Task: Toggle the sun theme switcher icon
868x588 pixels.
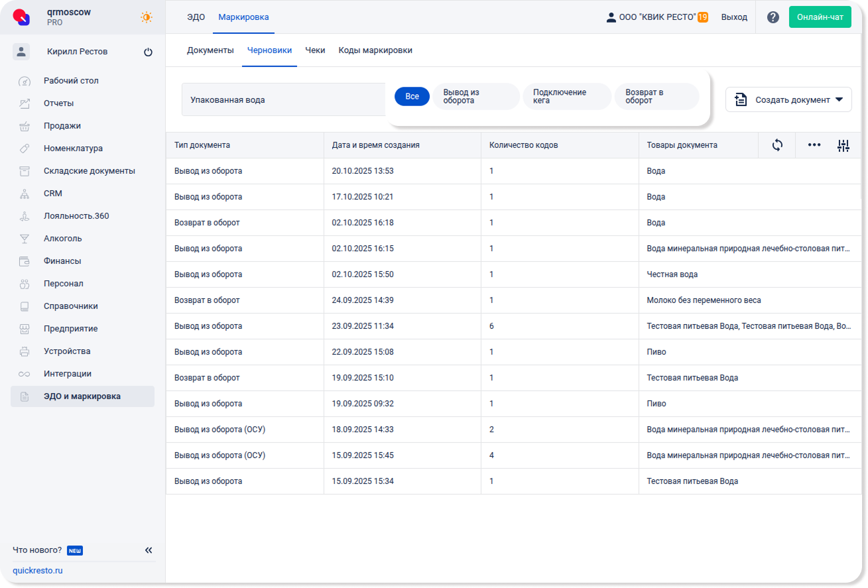Action: (x=146, y=17)
